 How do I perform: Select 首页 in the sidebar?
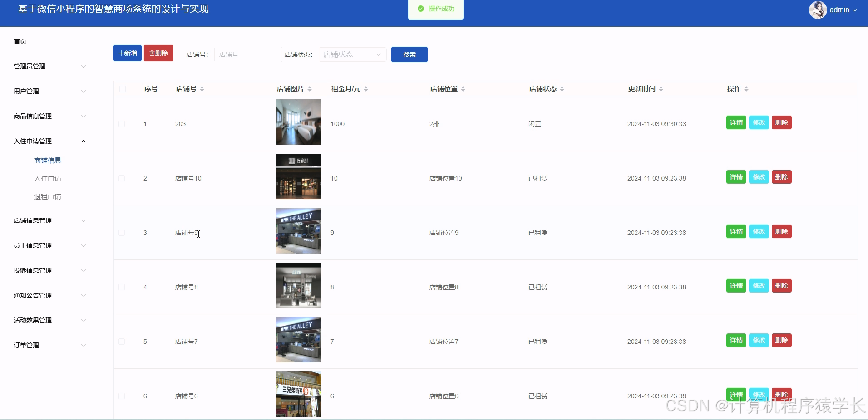pos(20,41)
